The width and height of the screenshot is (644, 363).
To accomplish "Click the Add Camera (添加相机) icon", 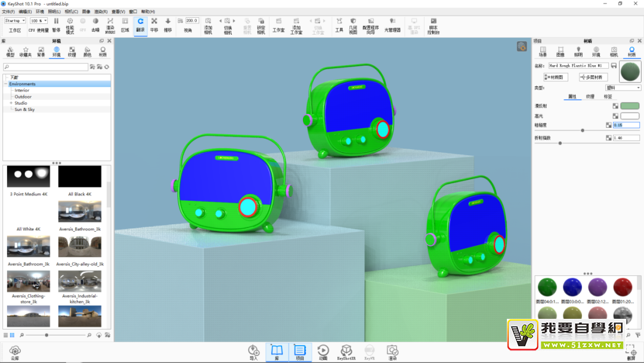I will click(x=208, y=24).
